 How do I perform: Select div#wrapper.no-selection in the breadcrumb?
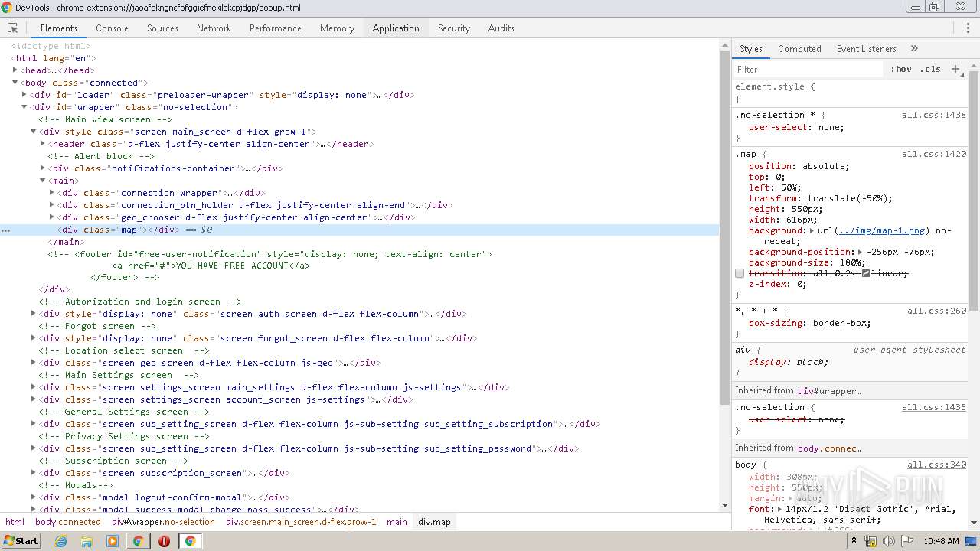(x=163, y=522)
